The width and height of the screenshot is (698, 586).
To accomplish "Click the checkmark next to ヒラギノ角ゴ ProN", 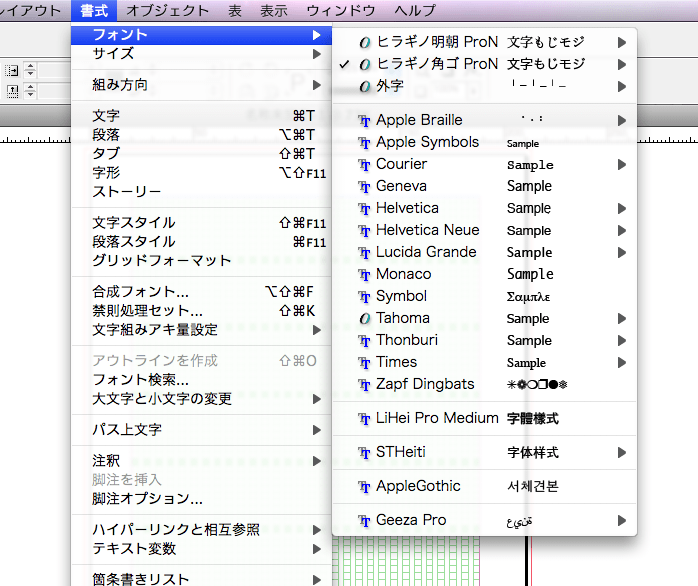I will [x=344, y=64].
